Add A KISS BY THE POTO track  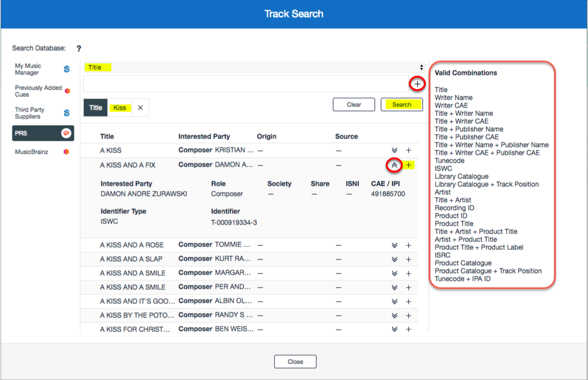click(x=409, y=316)
